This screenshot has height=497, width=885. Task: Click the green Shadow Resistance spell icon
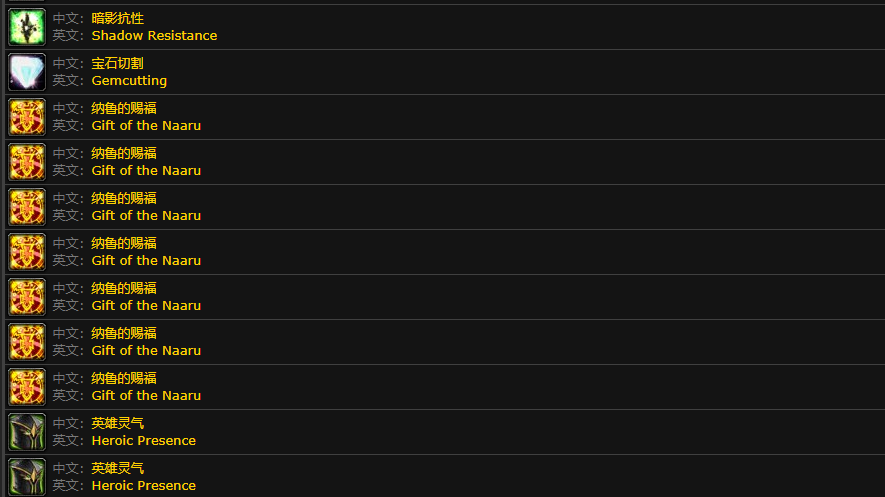pyautogui.click(x=27, y=27)
